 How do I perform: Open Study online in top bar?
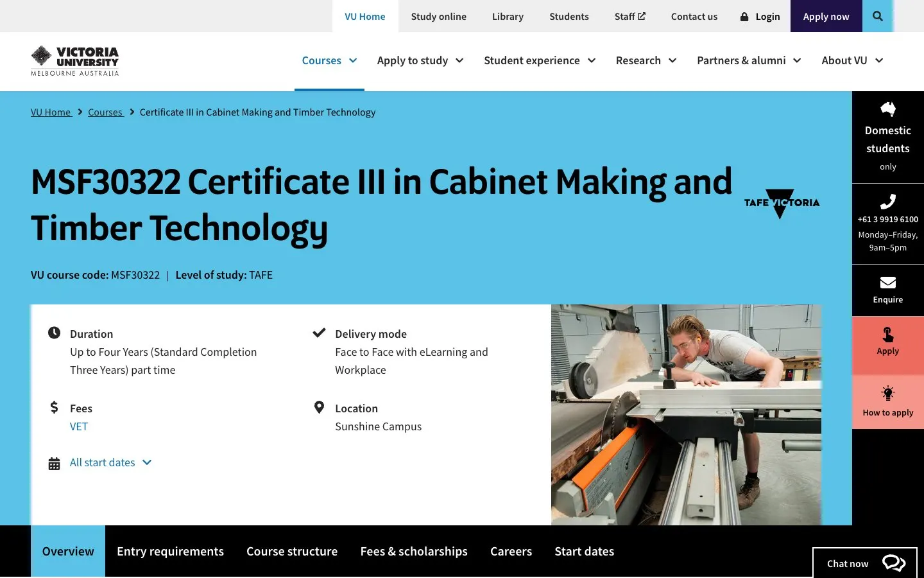(x=439, y=16)
